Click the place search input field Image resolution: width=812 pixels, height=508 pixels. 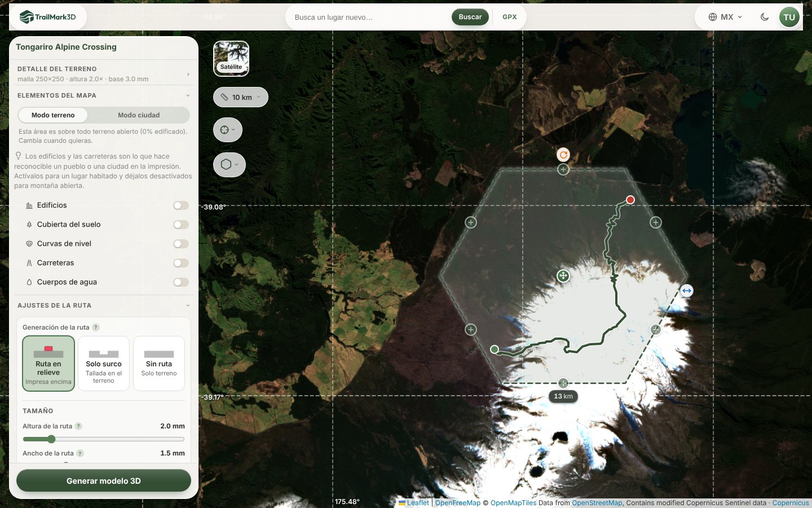(x=369, y=17)
